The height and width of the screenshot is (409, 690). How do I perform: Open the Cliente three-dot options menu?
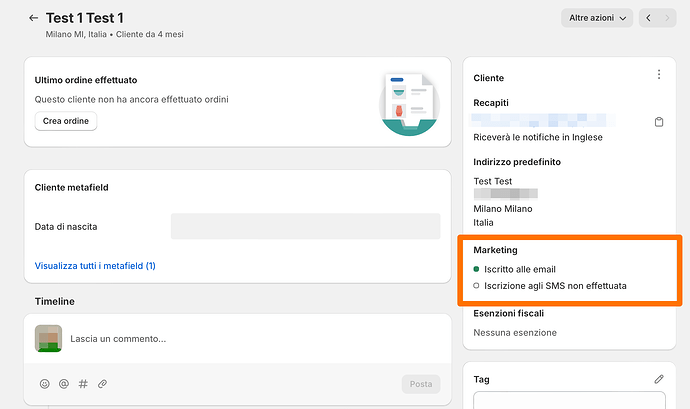tap(658, 75)
